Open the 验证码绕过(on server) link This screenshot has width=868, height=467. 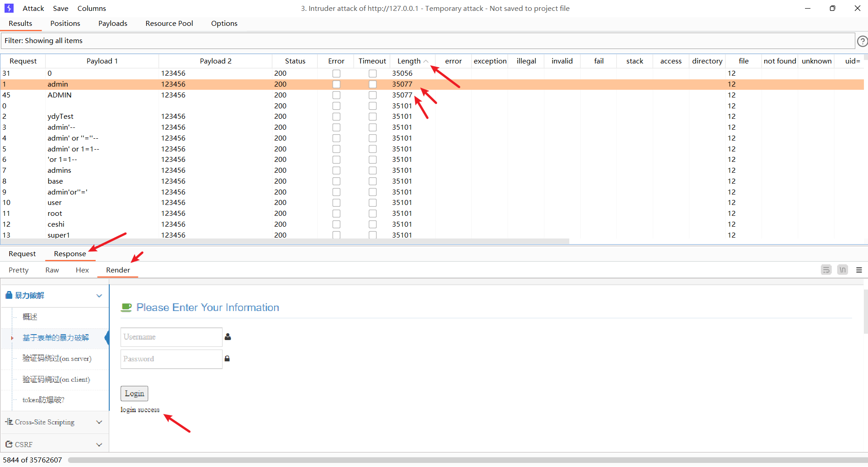57,359
